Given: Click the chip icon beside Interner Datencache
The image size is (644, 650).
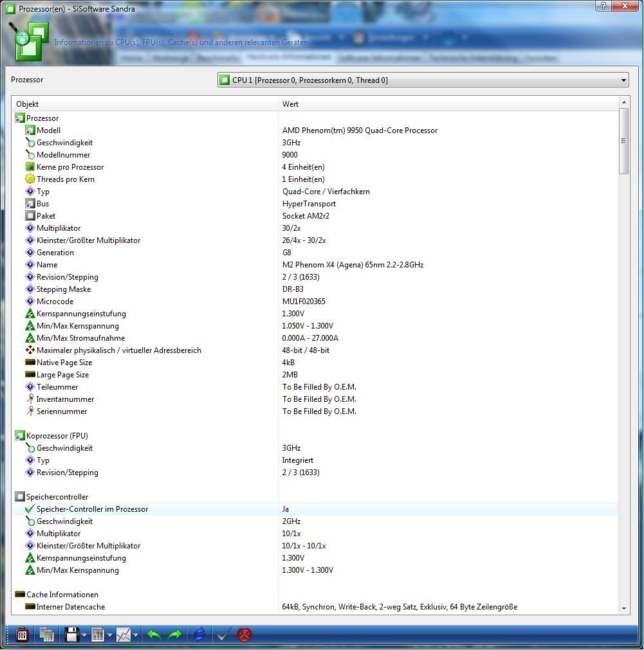Looking at the screenshot, I should [x=30, y=606].
